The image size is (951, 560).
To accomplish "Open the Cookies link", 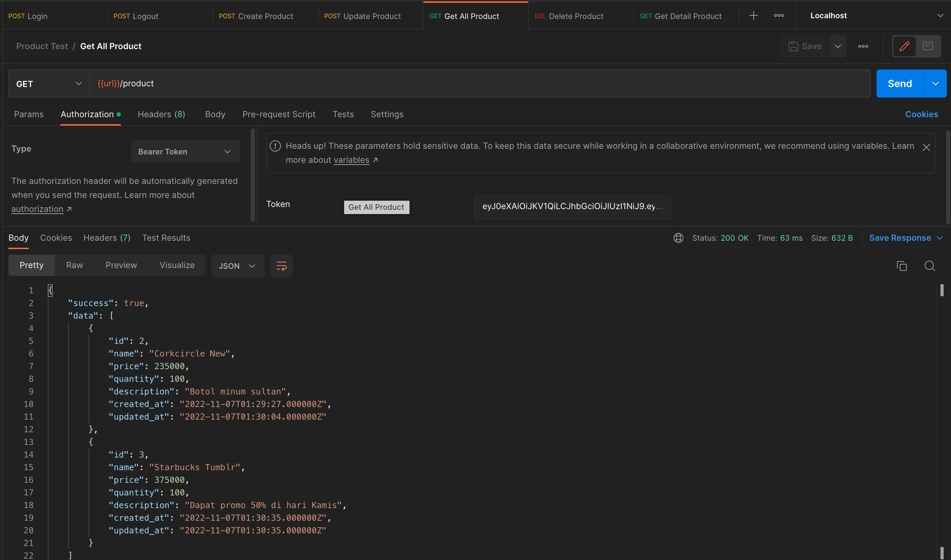I will coord(921,114).
